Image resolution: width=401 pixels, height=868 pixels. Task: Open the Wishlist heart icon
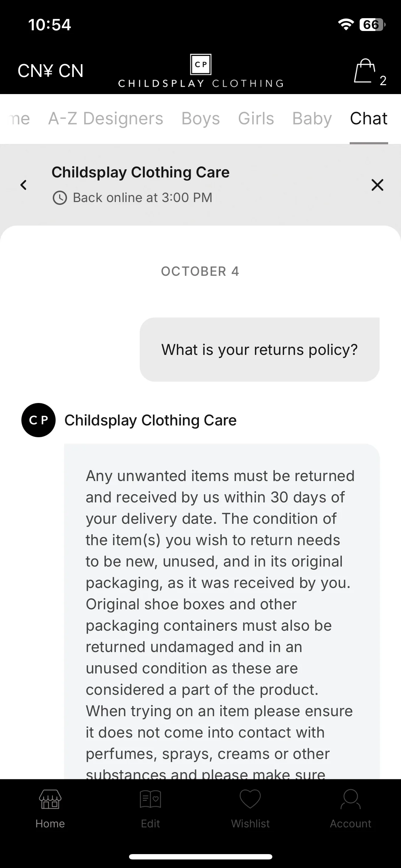[x=250, y=799]
